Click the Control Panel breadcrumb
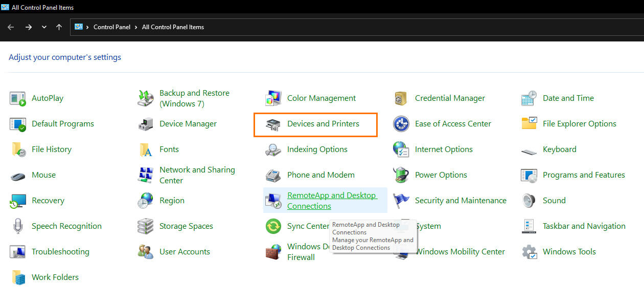Screen dimensions: 644x303 tap(112, 27)
